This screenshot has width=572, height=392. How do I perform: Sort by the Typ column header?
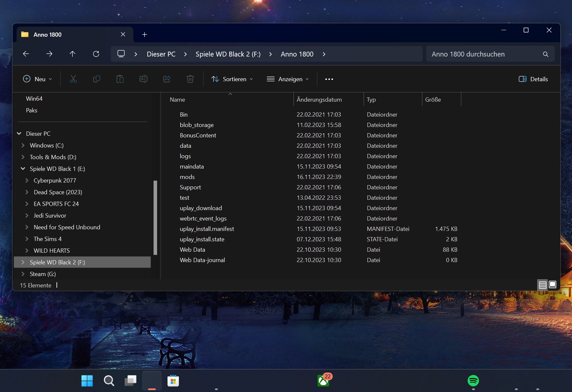[x=393, y=99]
